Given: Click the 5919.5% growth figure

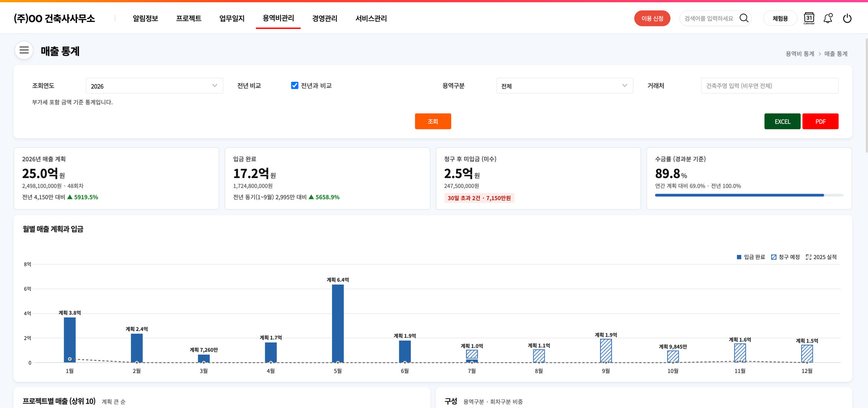Looking at the screenshot, I should click(86, 197).
